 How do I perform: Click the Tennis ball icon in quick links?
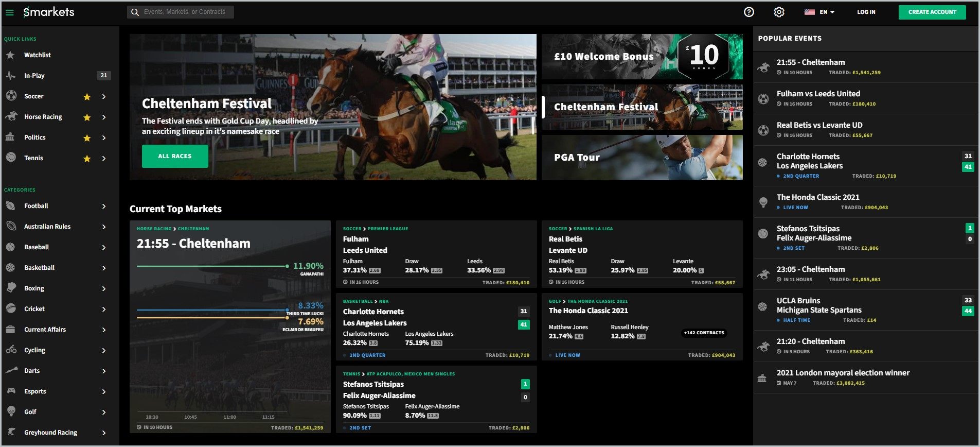(x=11, y=158)
